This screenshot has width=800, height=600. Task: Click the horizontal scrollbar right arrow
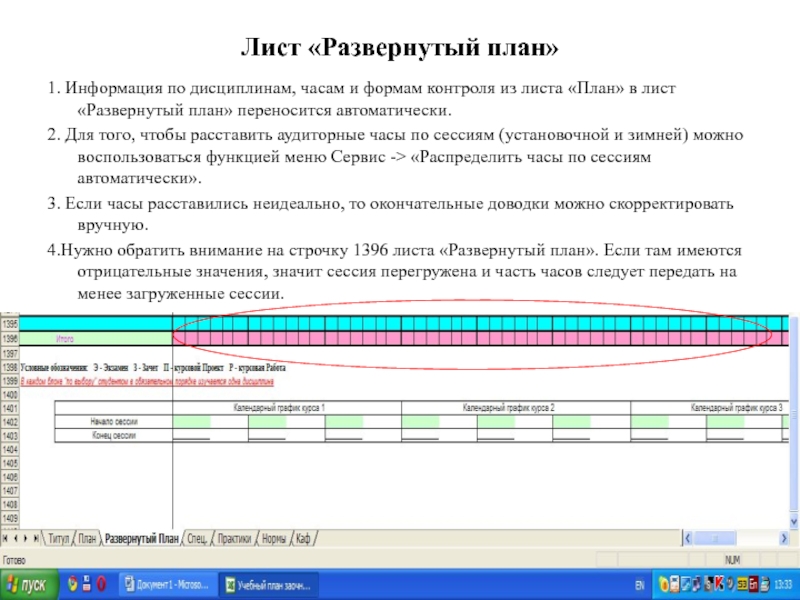[784, 538]
